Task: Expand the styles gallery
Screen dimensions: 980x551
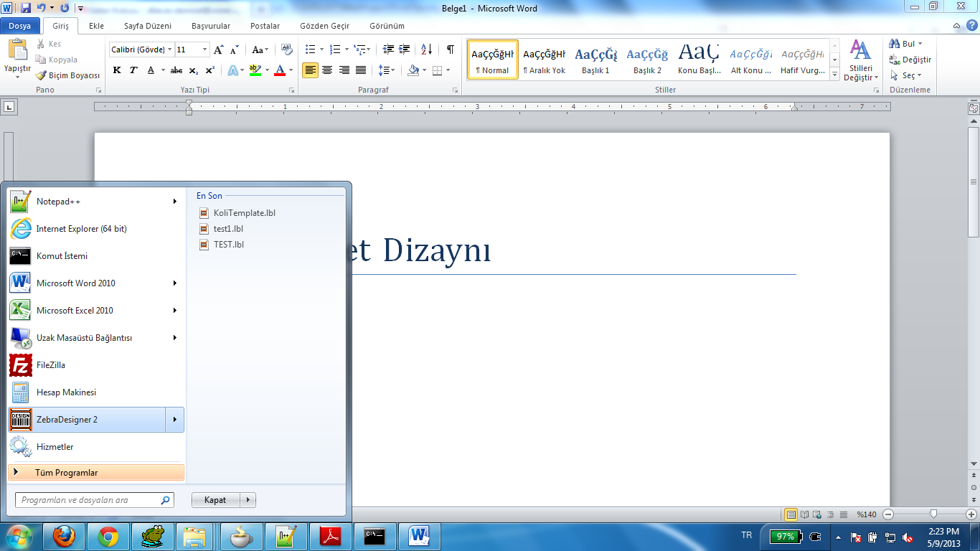Action: [834, 74]
